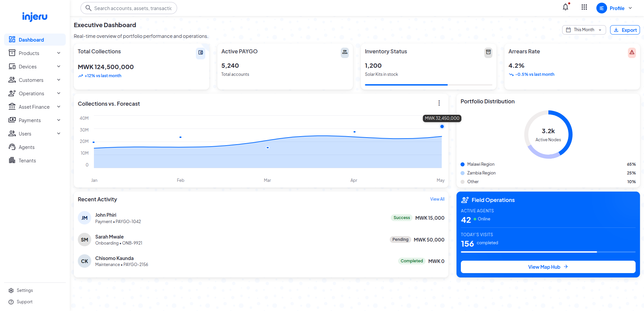
Task: Click the -0.5% vs last month text
Action: 535,74
